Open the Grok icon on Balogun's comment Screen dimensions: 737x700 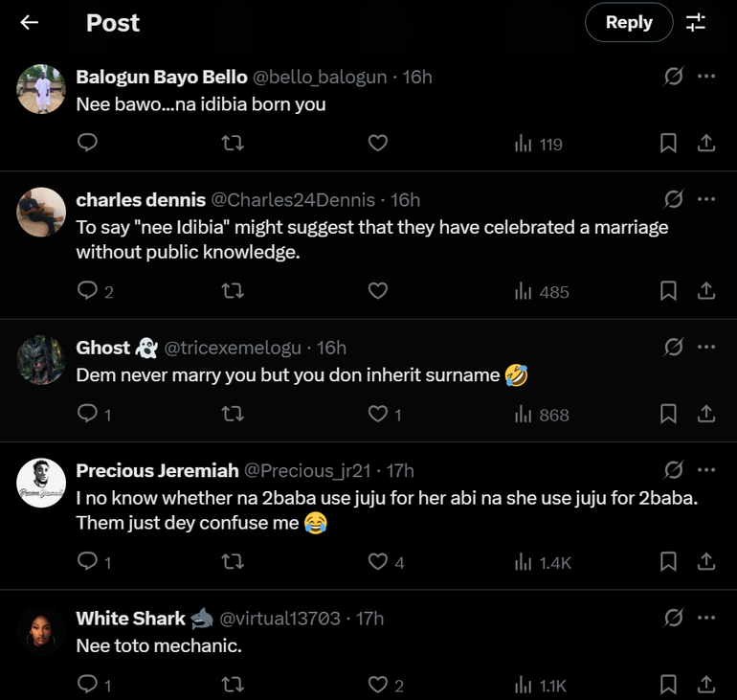tap(674, 77)
